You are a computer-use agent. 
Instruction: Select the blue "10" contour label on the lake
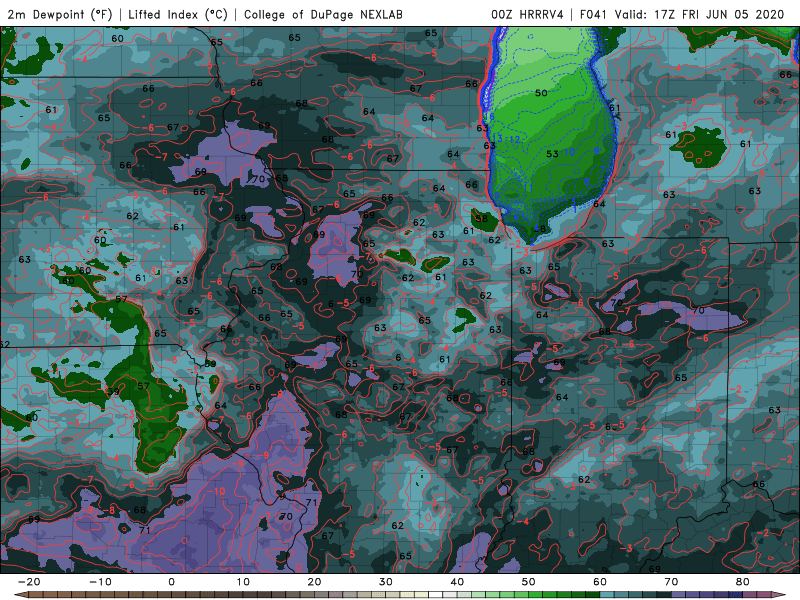tap(569, 152)
